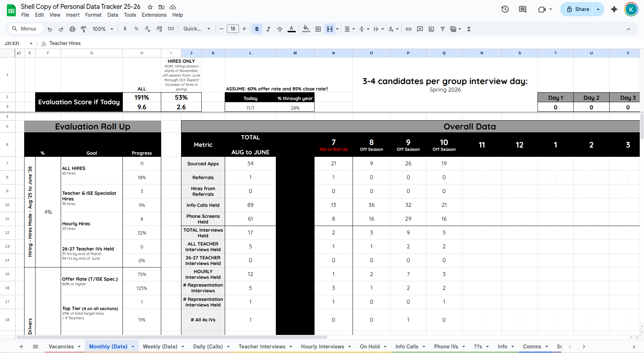Change text color using the toolbar swatch

click(291, 29)
